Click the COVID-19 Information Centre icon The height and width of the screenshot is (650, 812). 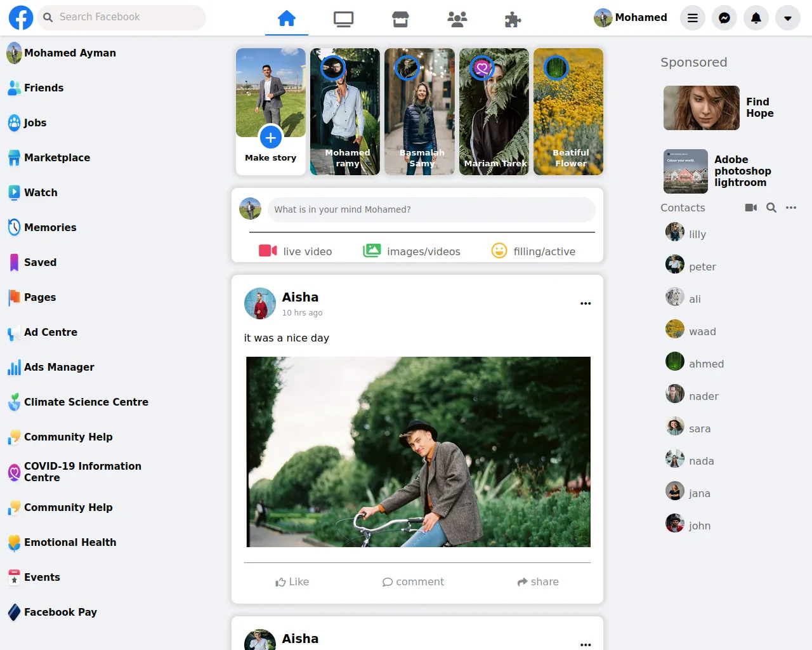tap(14, 472)
